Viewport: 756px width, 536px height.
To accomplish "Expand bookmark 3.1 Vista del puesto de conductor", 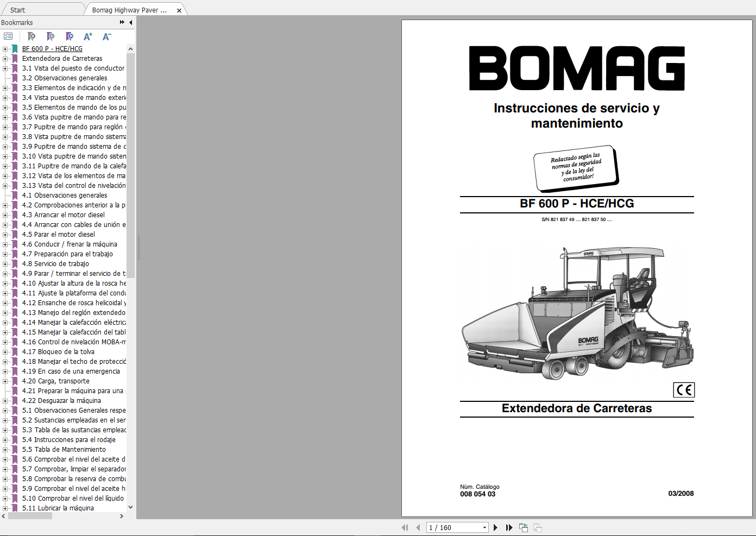I will pyautogui.click(x=5, y=68).
